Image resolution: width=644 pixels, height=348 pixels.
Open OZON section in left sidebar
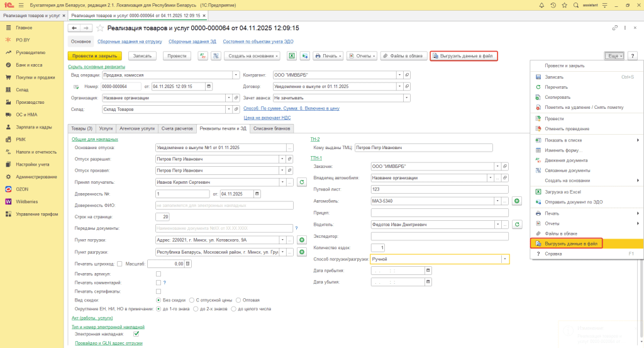tap(22, 189)
